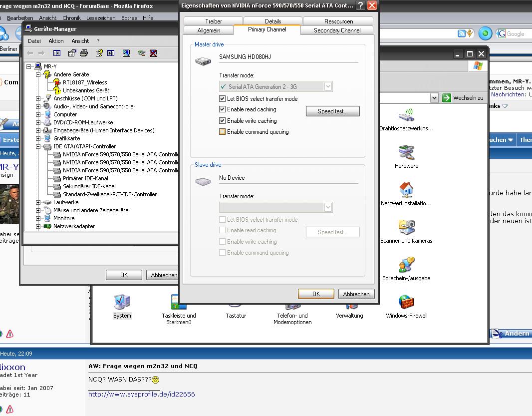Expand the DVD/CD-ROM-Laufwerke node
Image resolution: width=532 pixels, height=416 pixels.
click(x=38, y=122)
